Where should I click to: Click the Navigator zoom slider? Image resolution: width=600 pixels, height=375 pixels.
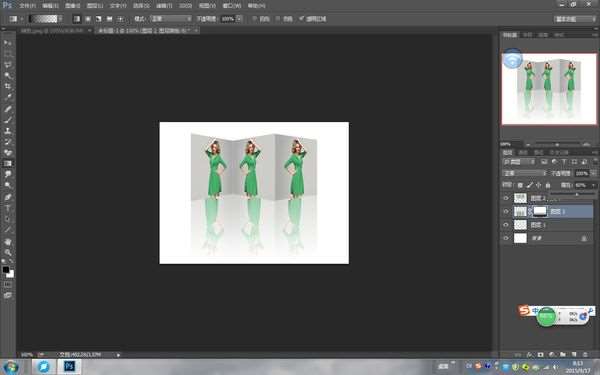pyautogui.click(x=557, y=145)
